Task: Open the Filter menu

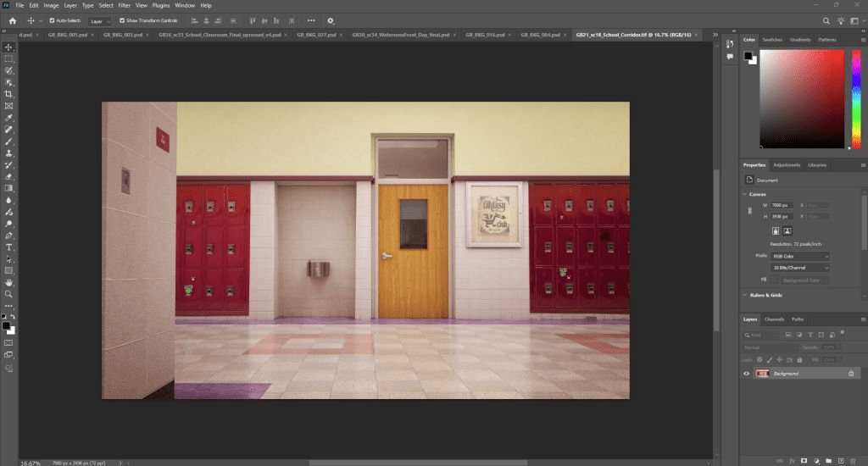Action: (124, 6)
